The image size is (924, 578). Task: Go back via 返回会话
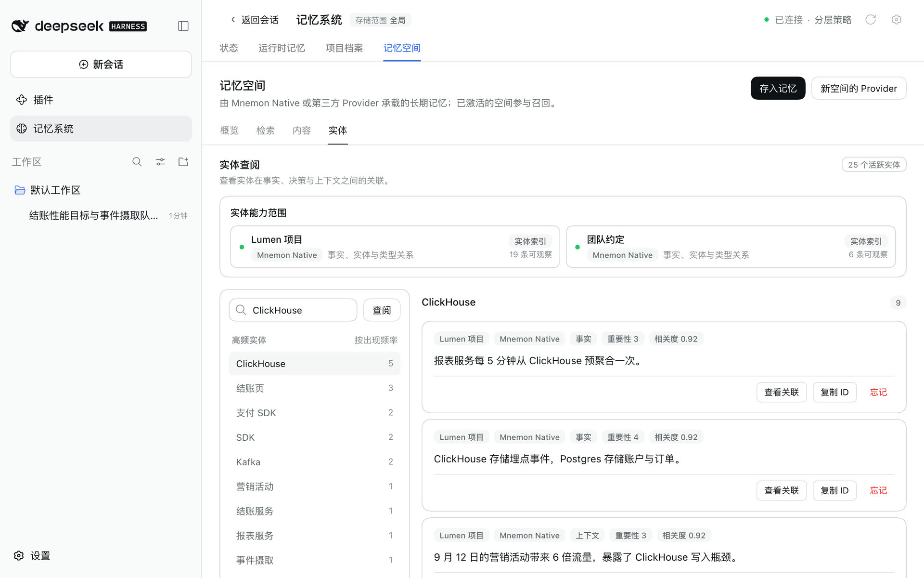(x=255, y=20)
